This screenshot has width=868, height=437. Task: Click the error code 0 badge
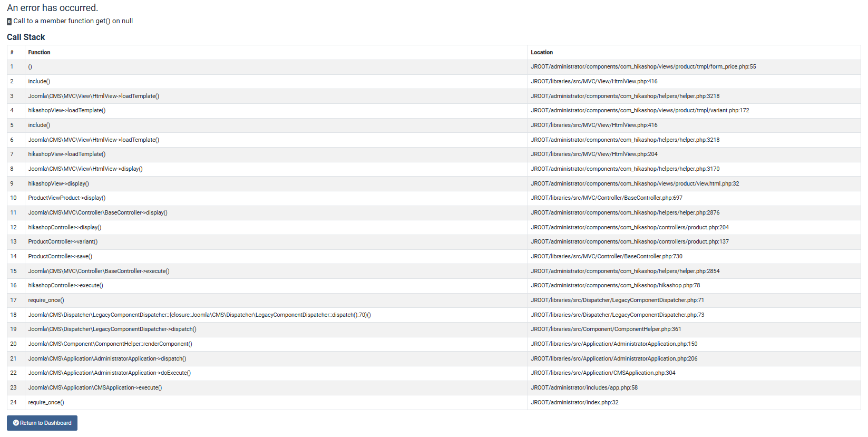(x=9, y=22)
